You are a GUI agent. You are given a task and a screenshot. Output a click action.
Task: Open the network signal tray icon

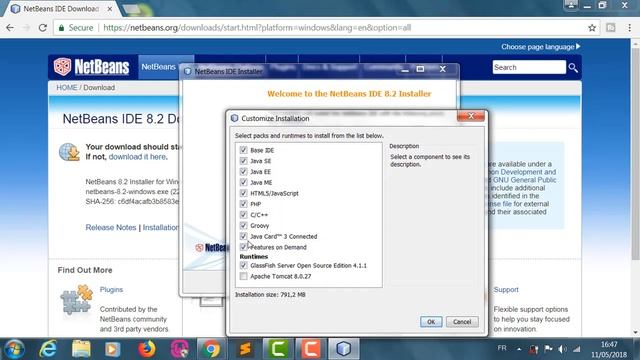[x=577, y=349]
